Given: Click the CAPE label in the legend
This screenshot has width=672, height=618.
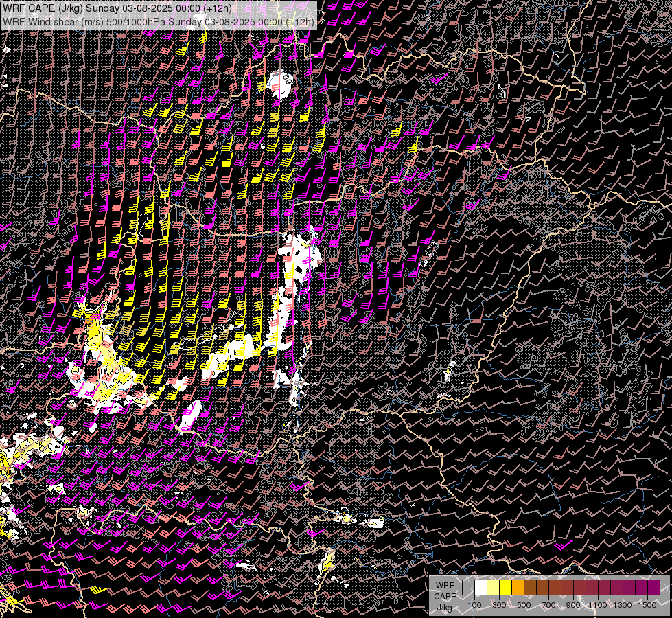Looking at the screenshot, I should pos(445,597).
